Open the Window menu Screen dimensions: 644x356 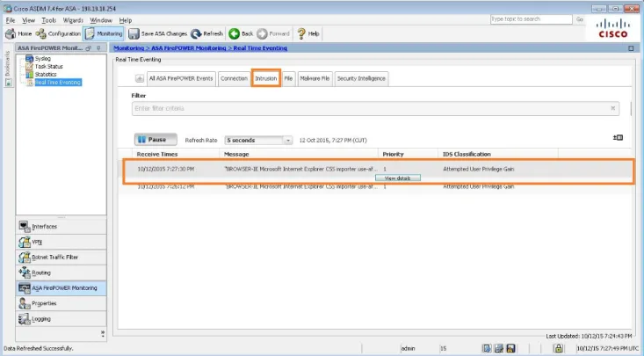pos(101,20)
